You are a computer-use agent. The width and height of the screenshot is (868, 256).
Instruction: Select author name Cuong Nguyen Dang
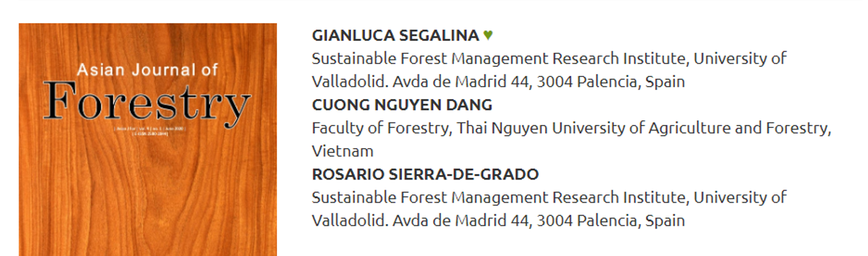click(402, 105)
